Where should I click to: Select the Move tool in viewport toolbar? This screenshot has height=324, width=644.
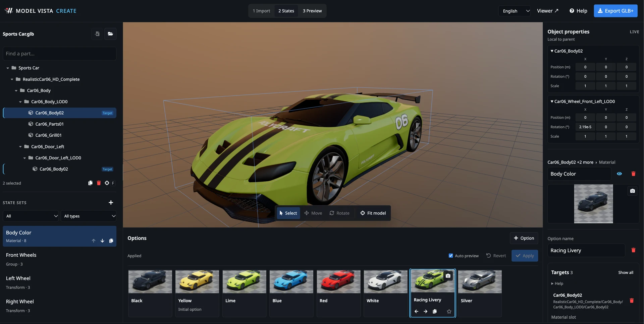pos(313,213)
